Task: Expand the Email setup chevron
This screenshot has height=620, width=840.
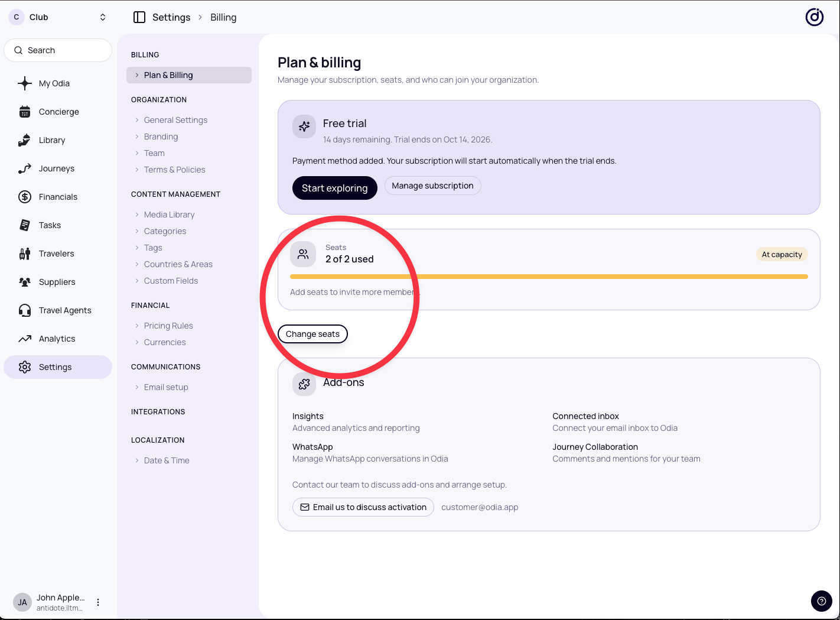Action: [x=137, y=387]
